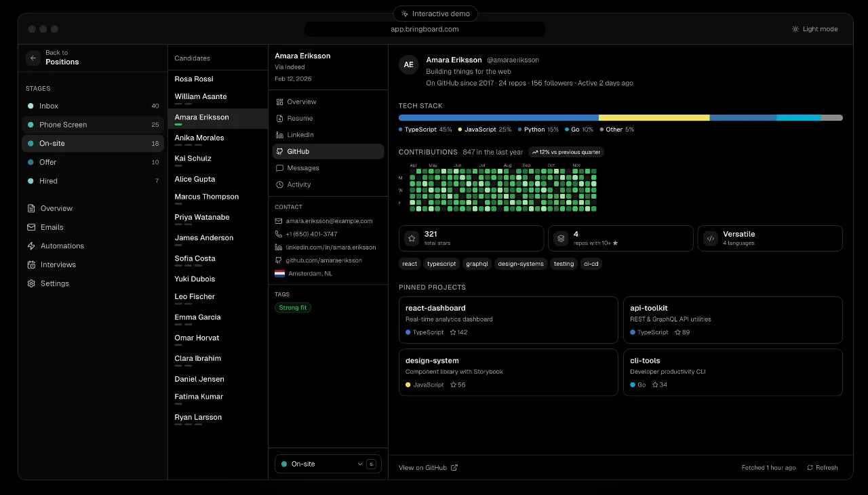Click the Overview grid icon in candidate menu

pyautogui.click(x=279, y=102)
